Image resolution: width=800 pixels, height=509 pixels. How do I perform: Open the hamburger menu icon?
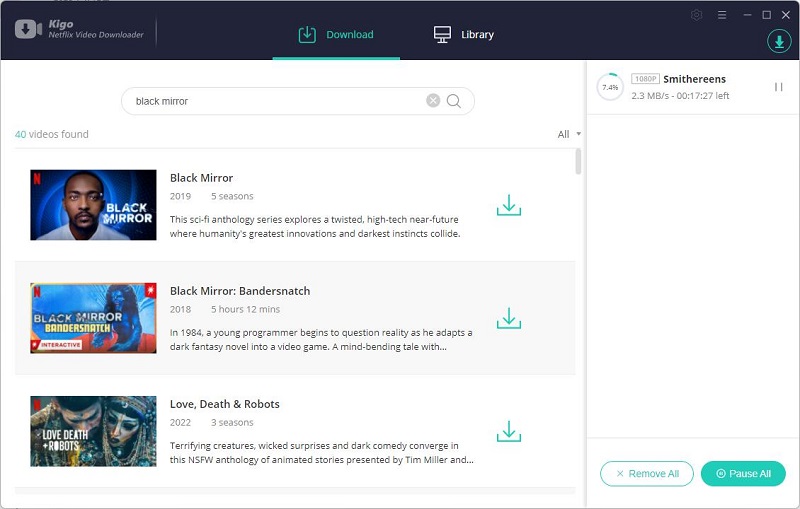(x=722, y=15)
